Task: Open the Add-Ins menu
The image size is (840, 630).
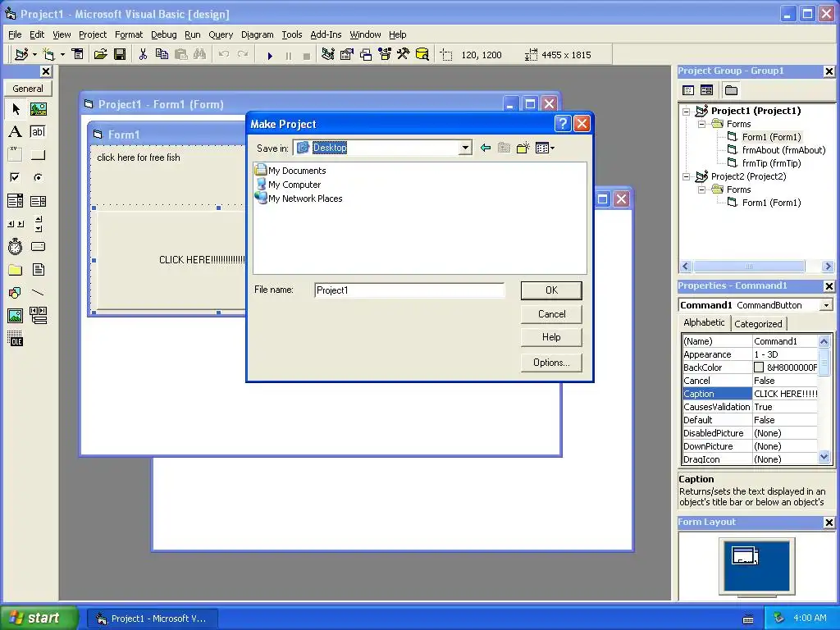Action: click(326, 34)
